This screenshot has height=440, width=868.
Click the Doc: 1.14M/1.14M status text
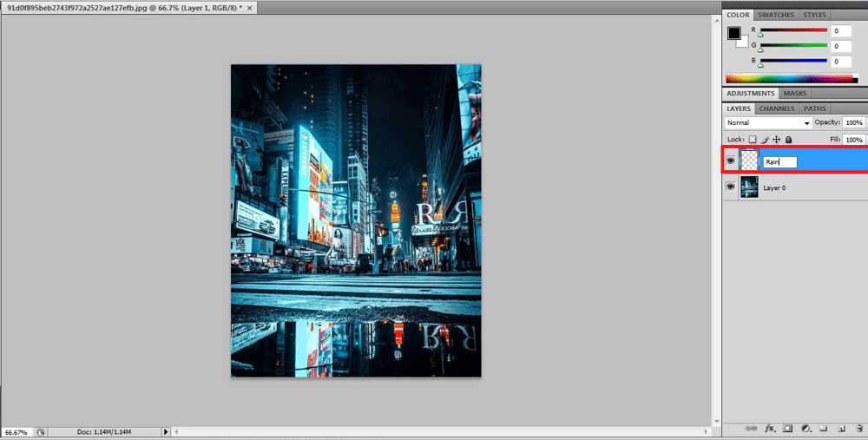click(x=104, y=431)
